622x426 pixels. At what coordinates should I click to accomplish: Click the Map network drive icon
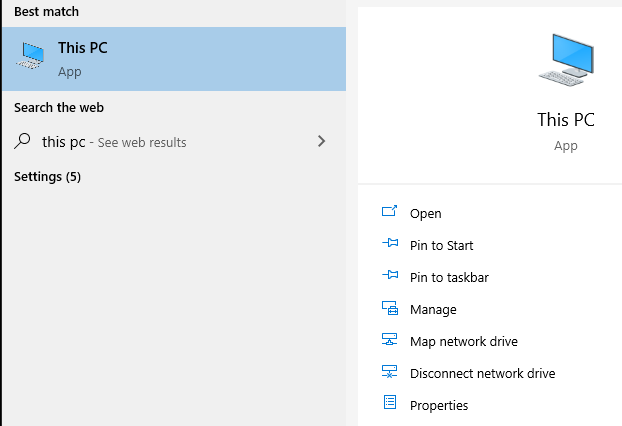pos(390,339)
